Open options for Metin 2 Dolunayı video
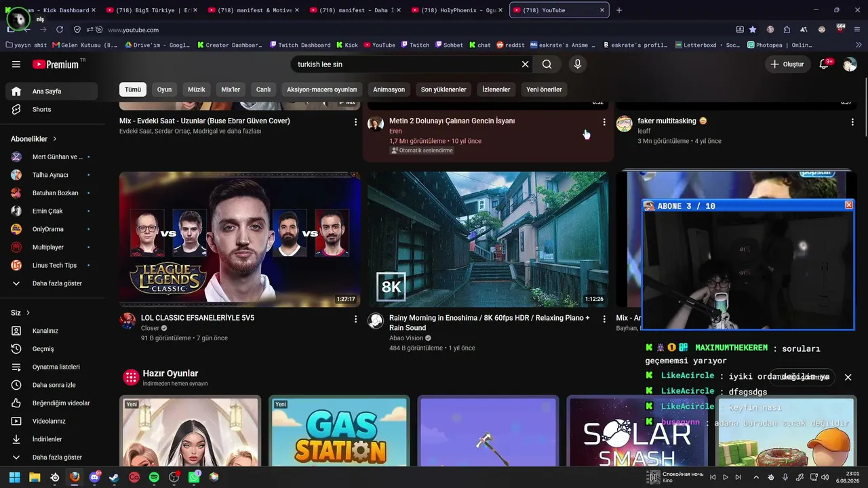868x488 pixels. (604, 122)
